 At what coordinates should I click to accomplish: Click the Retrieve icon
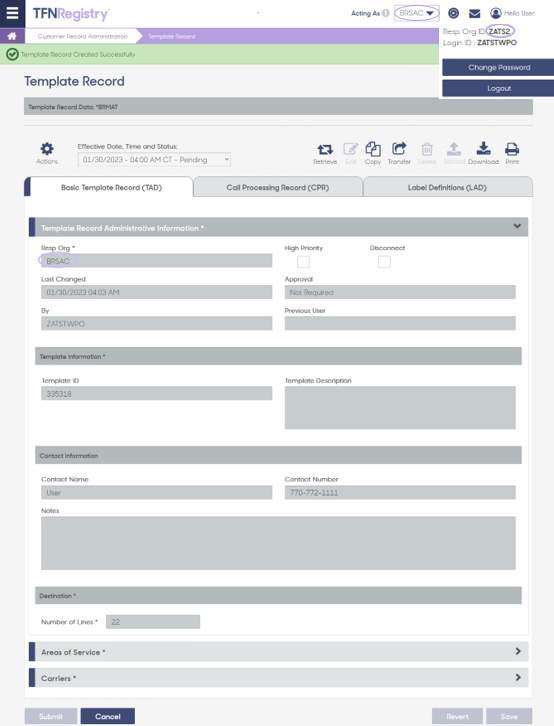325,154
